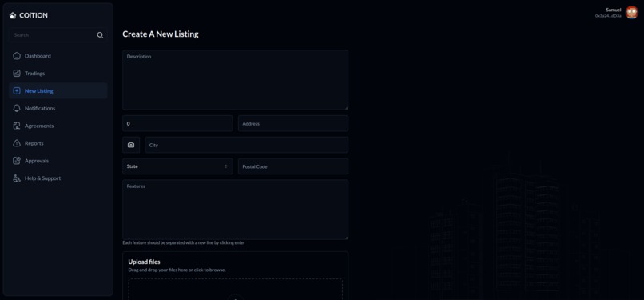Click into the Features text area
This screenshot has width=644, height=300.
click(236, 210)
